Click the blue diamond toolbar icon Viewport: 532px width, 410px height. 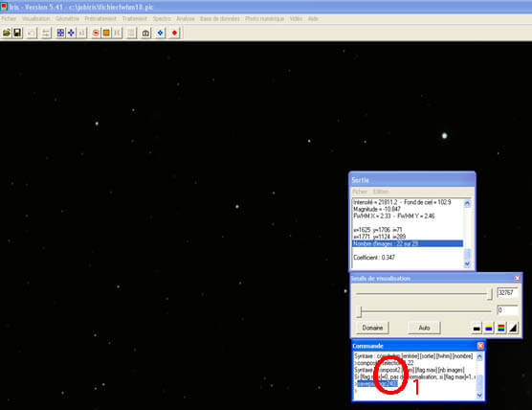(160, 33)
